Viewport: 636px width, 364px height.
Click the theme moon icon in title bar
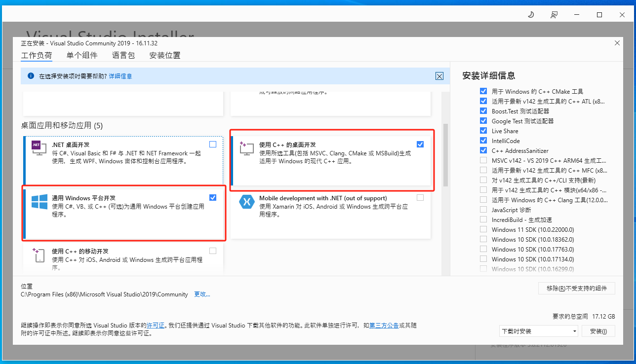pos(530,15)
